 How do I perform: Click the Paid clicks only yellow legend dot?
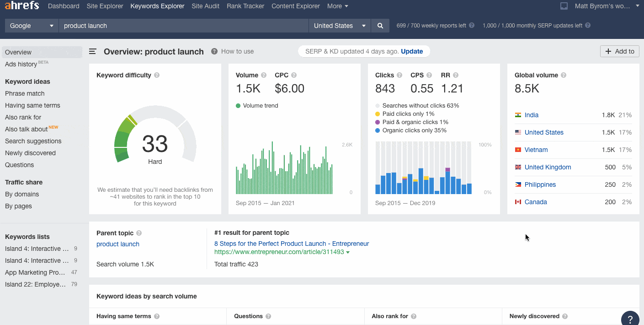[378, 114]
